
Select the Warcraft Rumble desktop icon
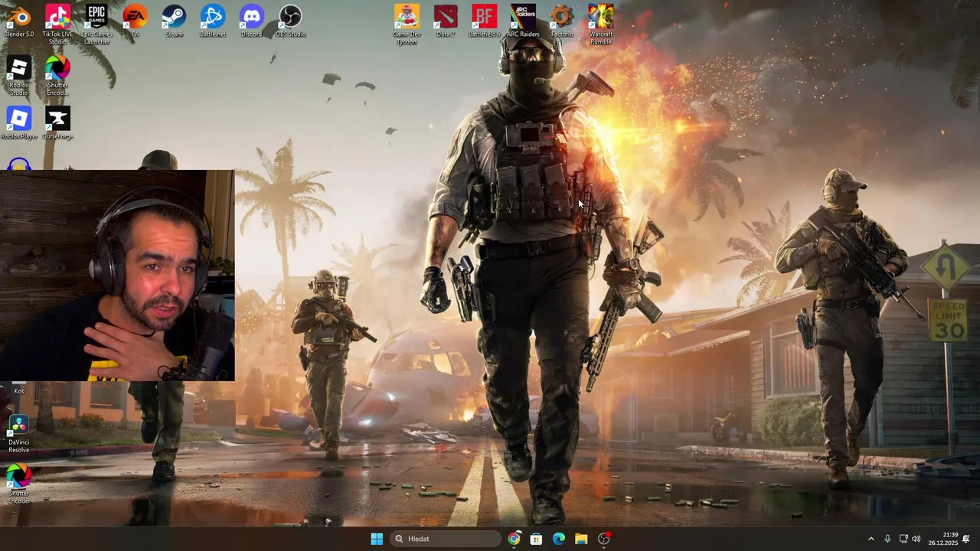(x=601, y=24)
